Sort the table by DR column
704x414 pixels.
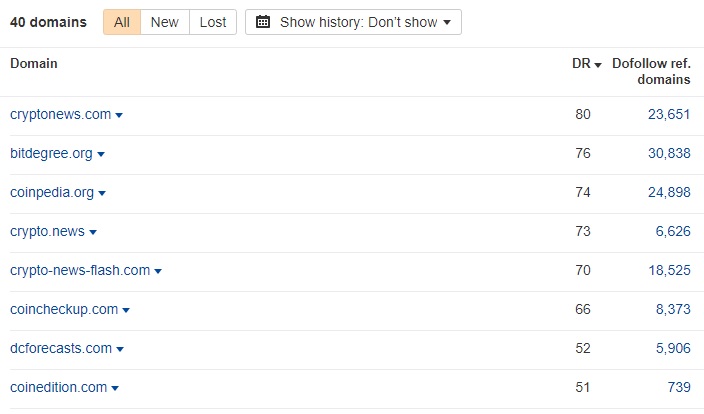[x=585, y=64]
